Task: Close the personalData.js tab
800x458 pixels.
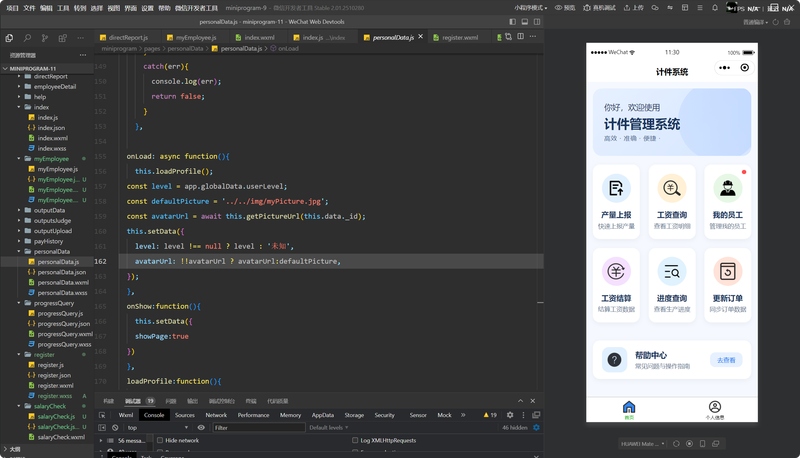Action: coord(420,37)
